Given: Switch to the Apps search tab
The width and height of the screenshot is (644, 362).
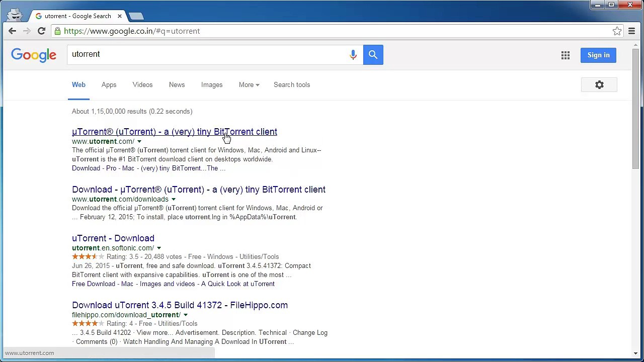Looking at the screenshot, I should click(x=109, y=85).
